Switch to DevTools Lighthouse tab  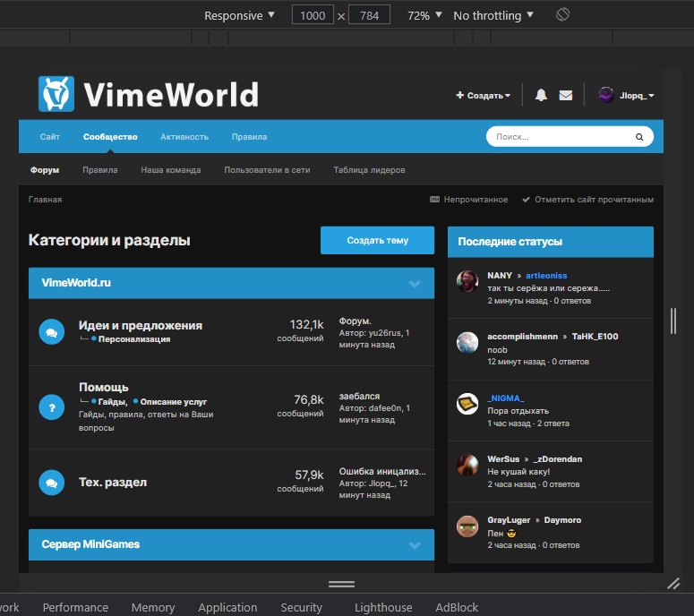[383, 607]
